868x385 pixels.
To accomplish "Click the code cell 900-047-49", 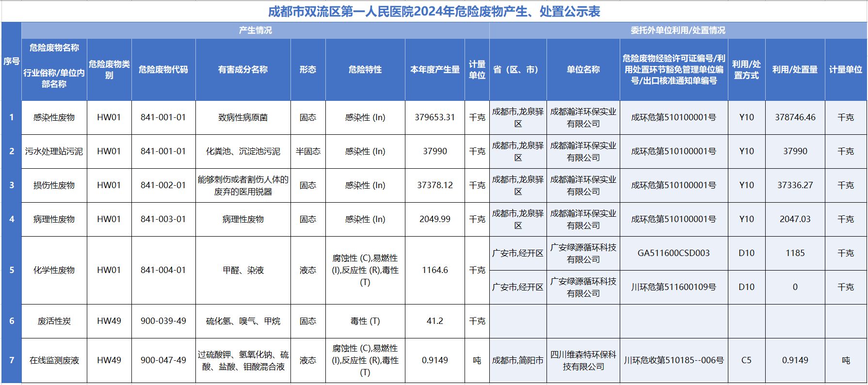I will point(163,360).
